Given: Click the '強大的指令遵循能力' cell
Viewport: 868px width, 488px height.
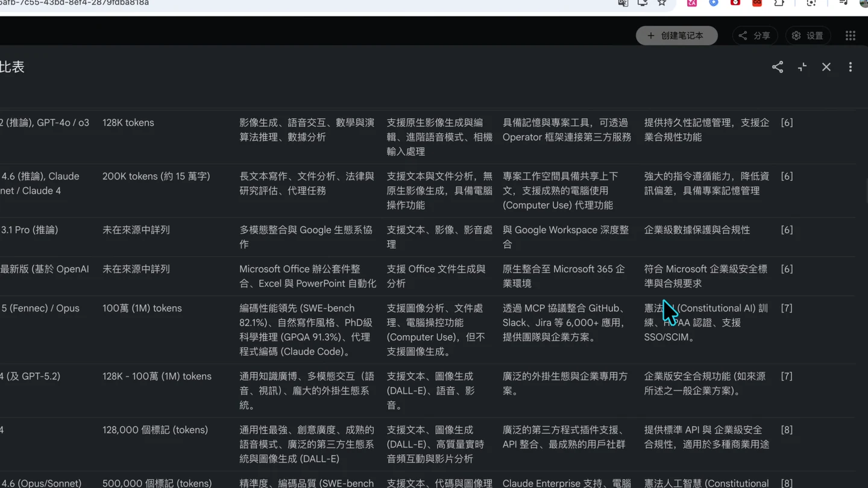Looking at the screenshot, I should point(706,183).
